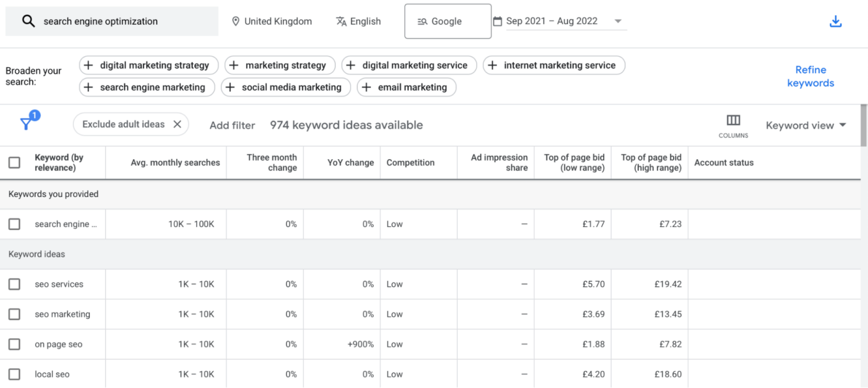868x388 pixels.
Task: Check the local seo keyword checkbox
Action: [14, 374]
